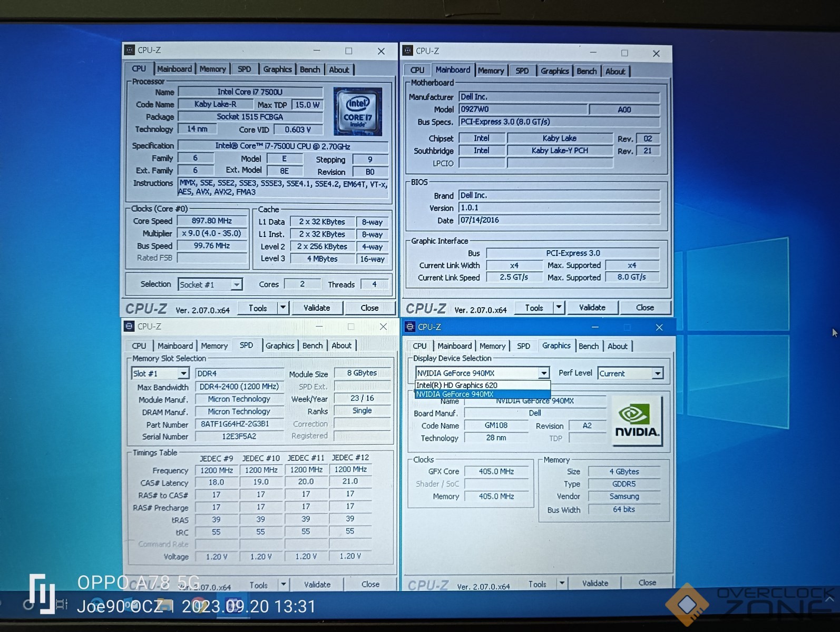Click Close button in CPU window
The width and height of the screenshot is (840, 632).
(369, 308)
